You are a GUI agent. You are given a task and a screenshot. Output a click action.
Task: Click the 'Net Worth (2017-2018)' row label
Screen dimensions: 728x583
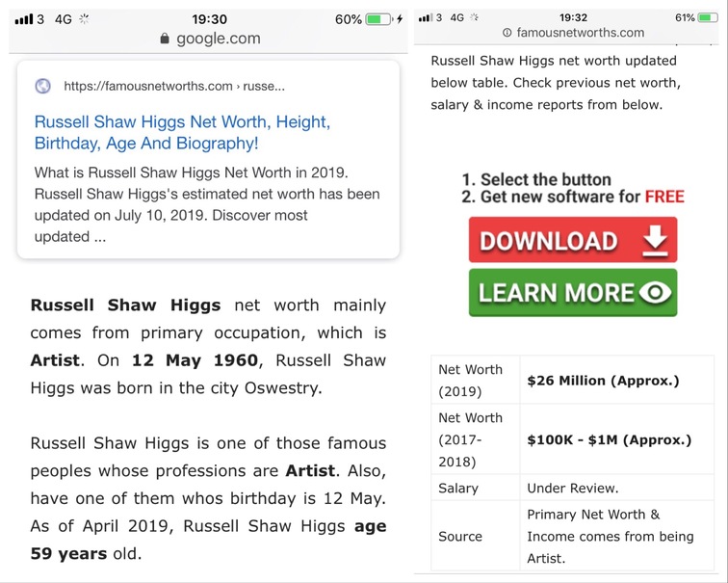(470, 439)
